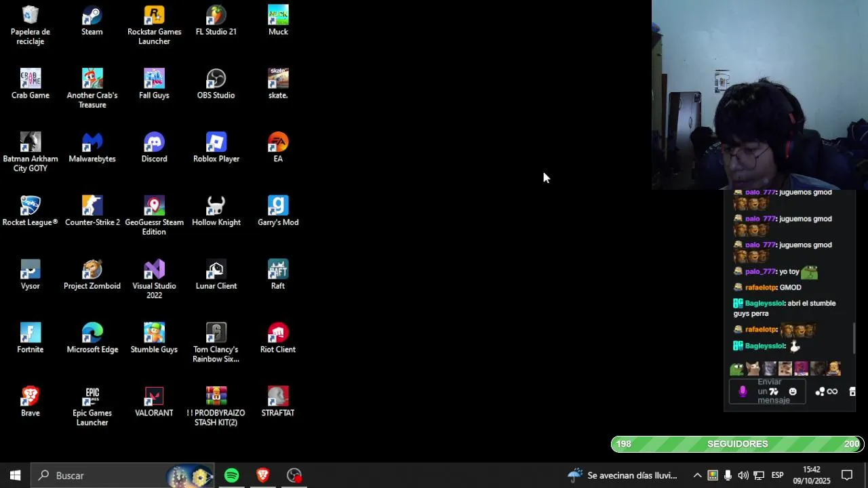
Task: Select the Project Zomboid shortcut
Action: click(92, 275)
